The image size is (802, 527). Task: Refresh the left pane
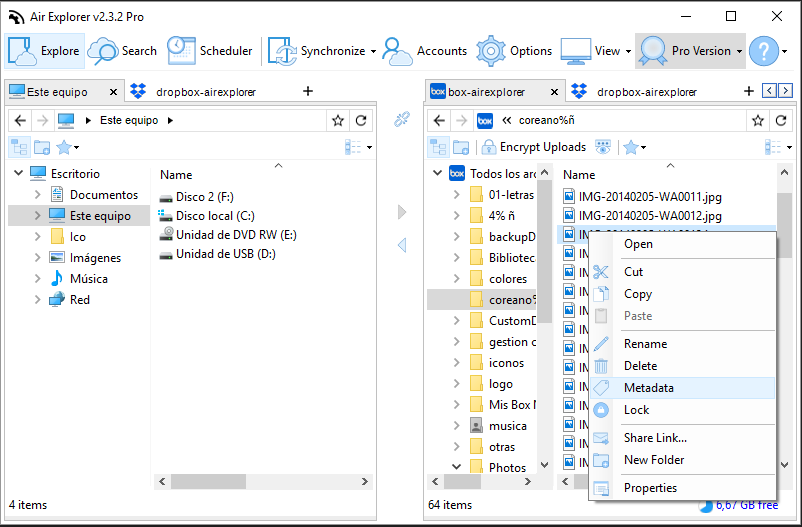point(361,120)
